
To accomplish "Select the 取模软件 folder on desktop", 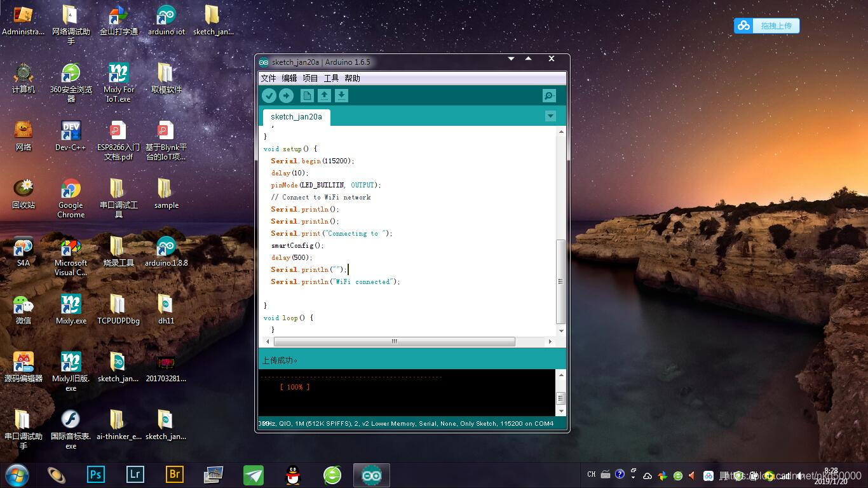I will (166, 79).
